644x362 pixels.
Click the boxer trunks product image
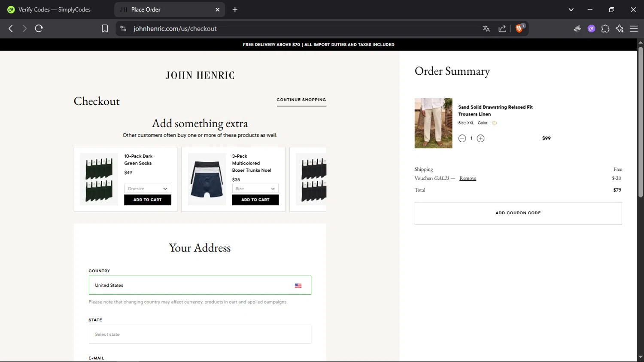(x=207, y=179)
